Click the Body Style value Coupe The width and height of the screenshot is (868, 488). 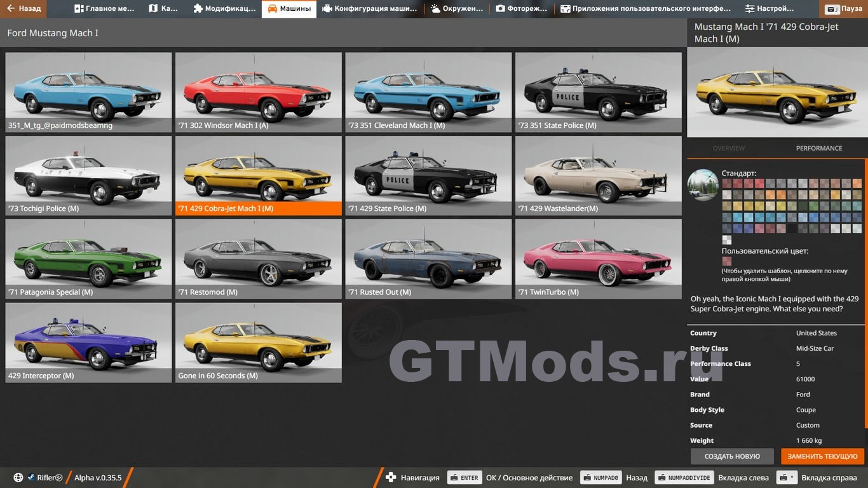806,410
